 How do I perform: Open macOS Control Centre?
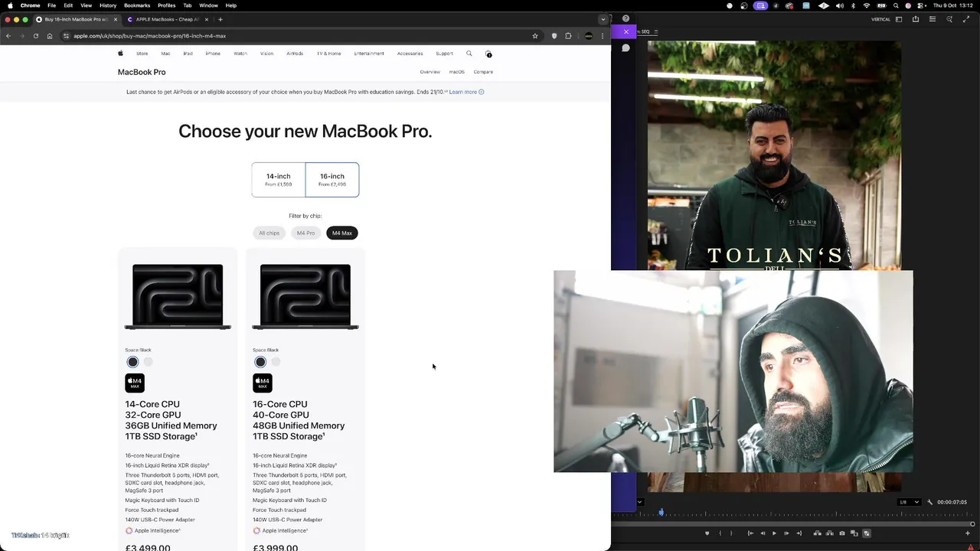click(921, 5)
